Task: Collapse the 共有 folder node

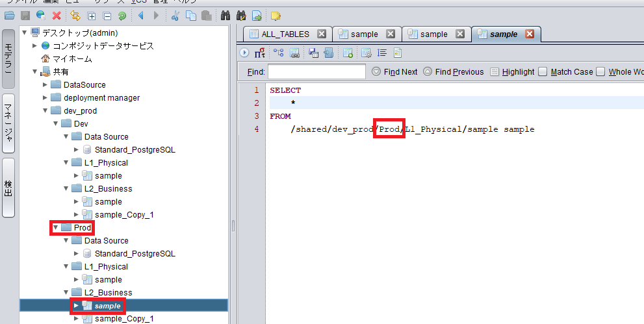Action: 35,72
